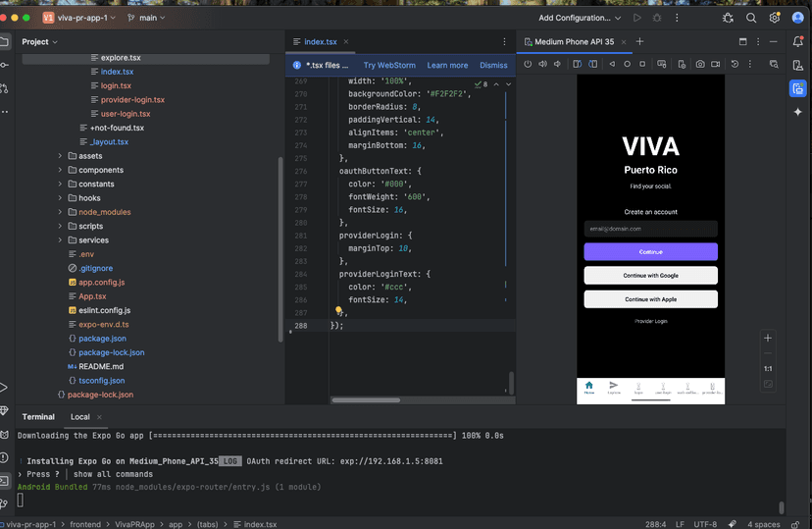
Task: Tap the Home tab in emulator app
Action: click(589, 388)
